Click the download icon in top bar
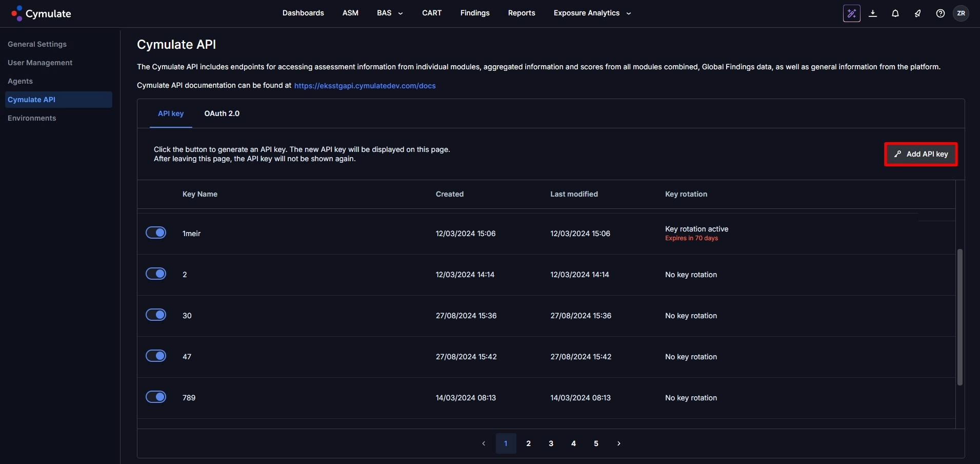The image size is (980, 464). (x=873, y=13)
